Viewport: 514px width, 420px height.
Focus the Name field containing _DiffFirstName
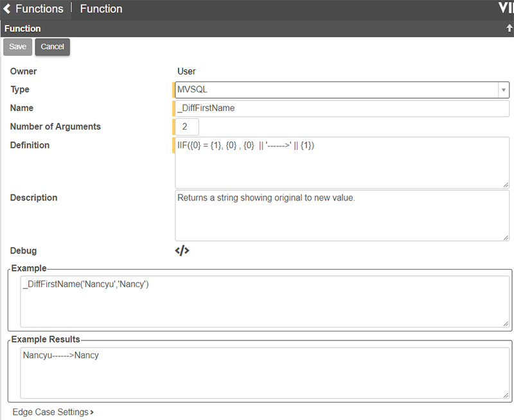(x=342, y=109)
